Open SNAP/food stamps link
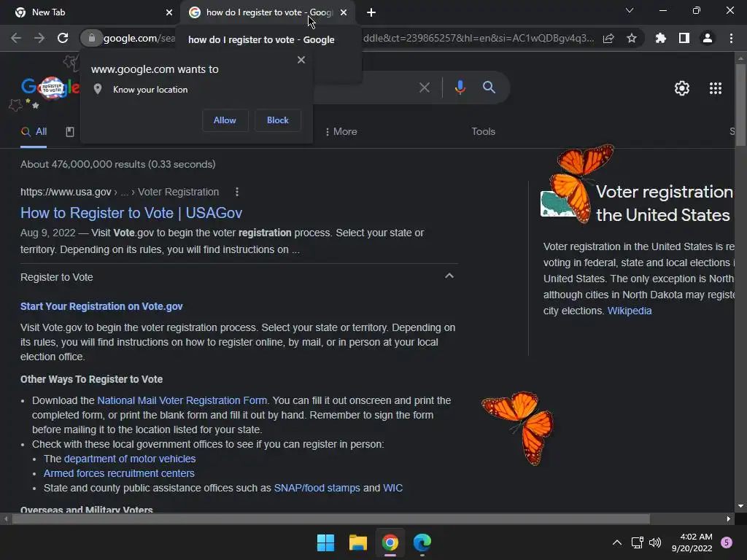747x560 pixels. pos(317,488)
